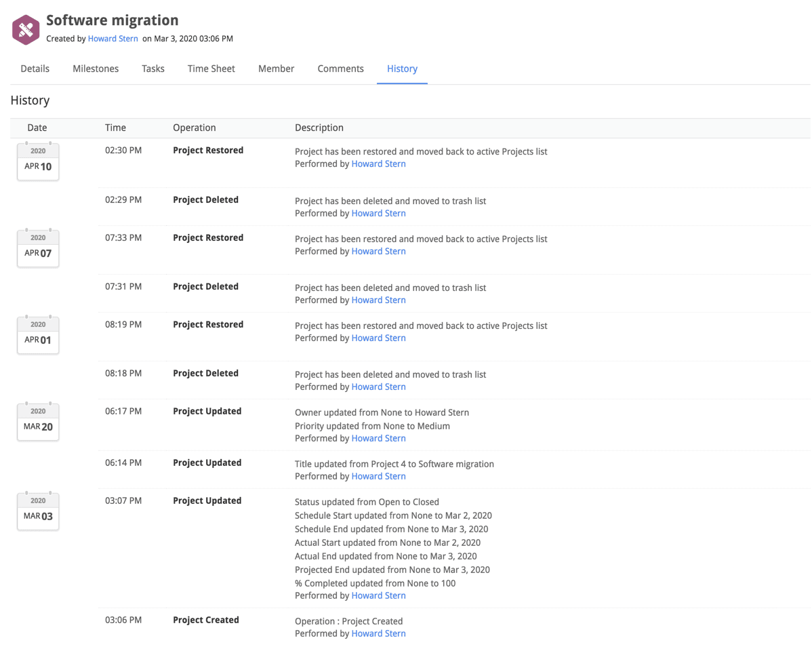
Task: Click the APR 10 calendar date icon
Action: 38,161
